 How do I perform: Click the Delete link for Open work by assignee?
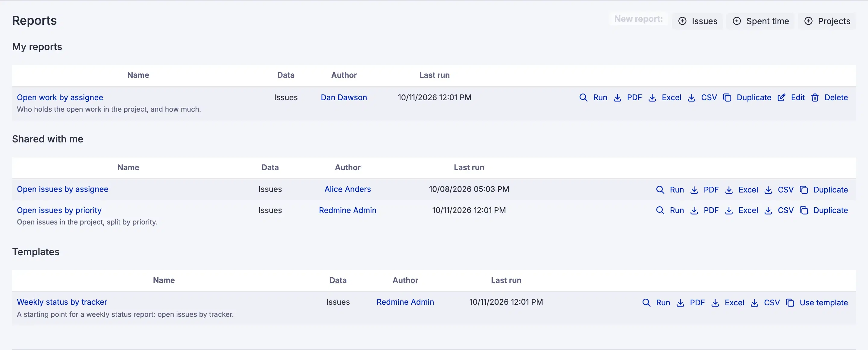836,97
